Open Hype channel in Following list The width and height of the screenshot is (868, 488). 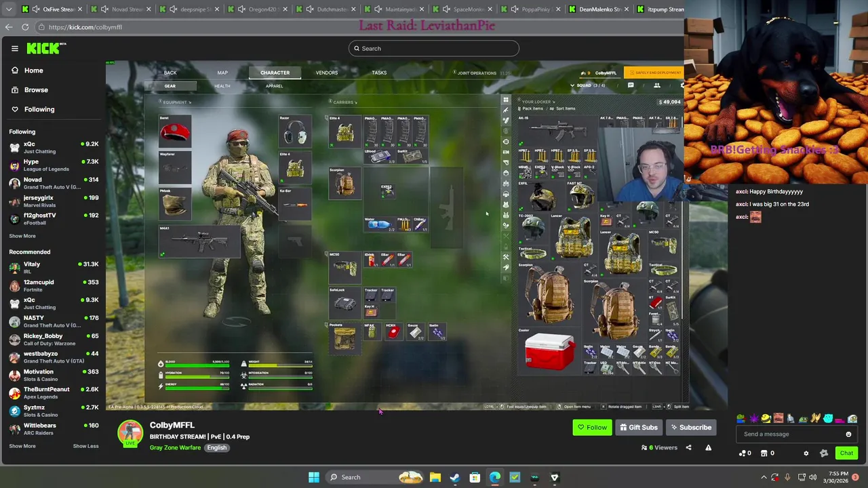click(x=54, y=165)
